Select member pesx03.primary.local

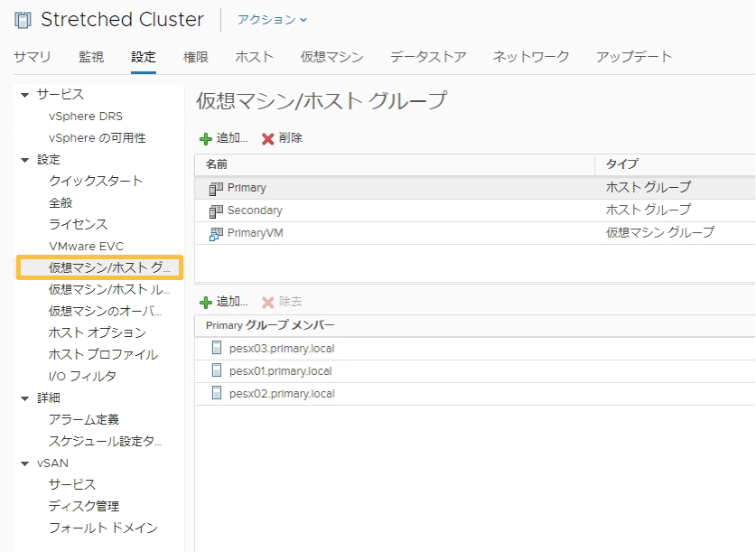click(282, 349)
